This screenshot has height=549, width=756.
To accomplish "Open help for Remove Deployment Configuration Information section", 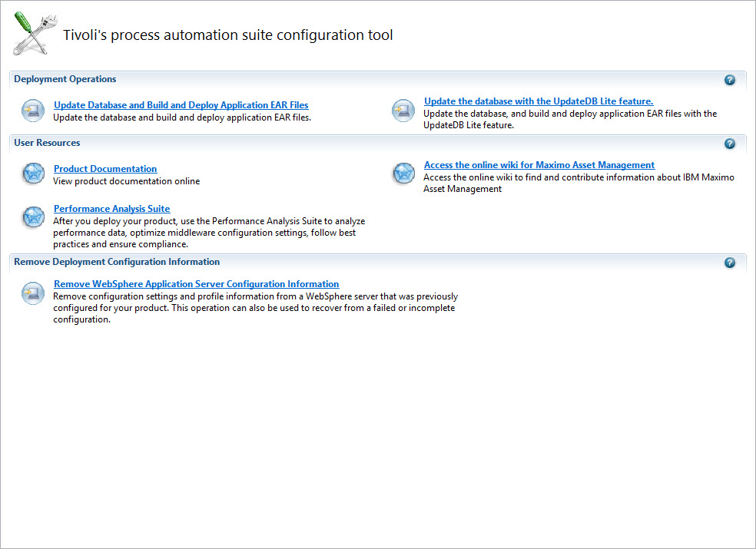I will click(729, 263).
